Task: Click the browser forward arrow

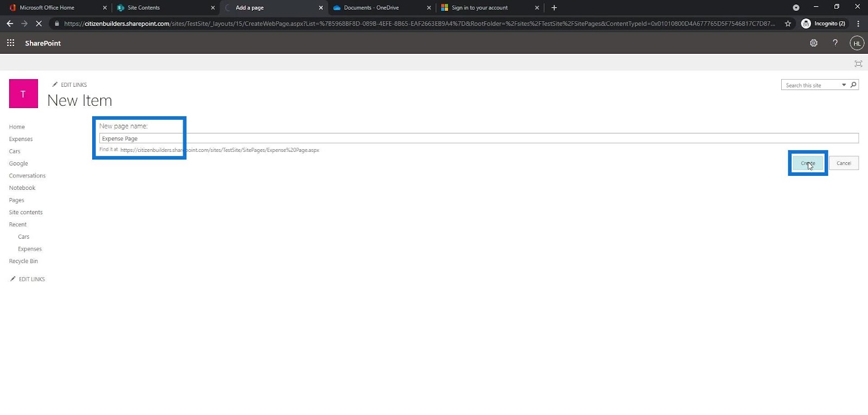Action: [24, 23]
